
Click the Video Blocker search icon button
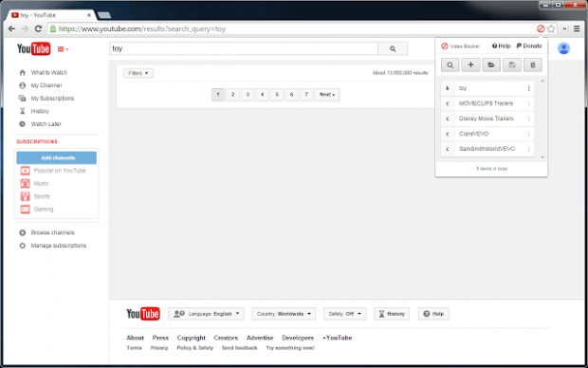coord(450,64)
